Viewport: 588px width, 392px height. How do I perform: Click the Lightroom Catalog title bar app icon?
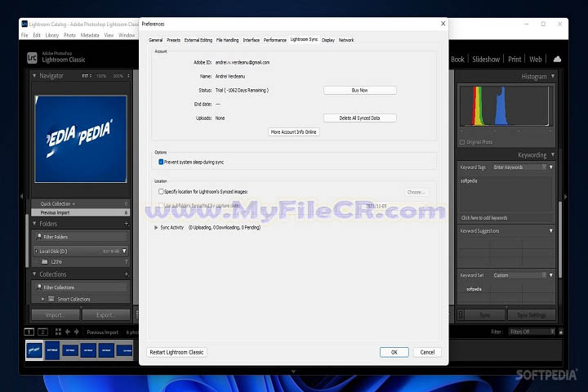click(x=24, y=24)
